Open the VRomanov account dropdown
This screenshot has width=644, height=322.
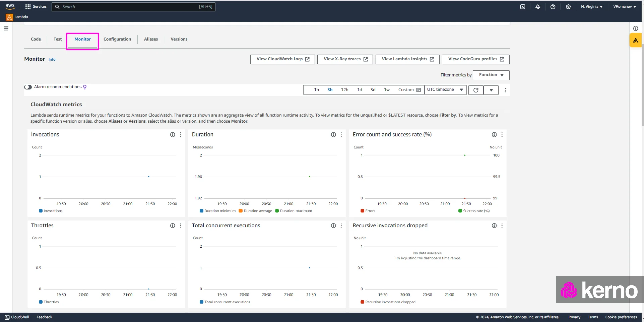[x=625, y=7]
